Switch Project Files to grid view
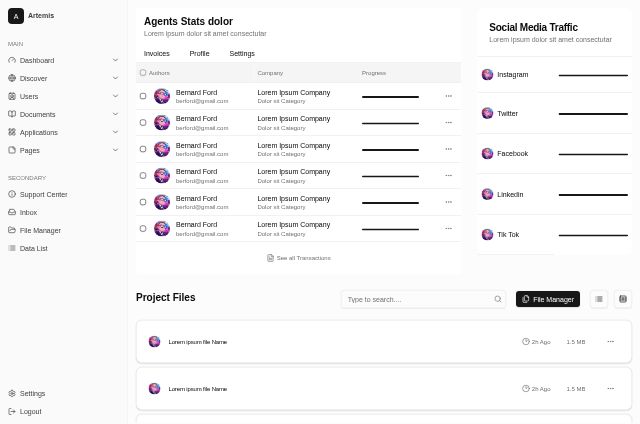640x424 pixels. click(622, 299)
